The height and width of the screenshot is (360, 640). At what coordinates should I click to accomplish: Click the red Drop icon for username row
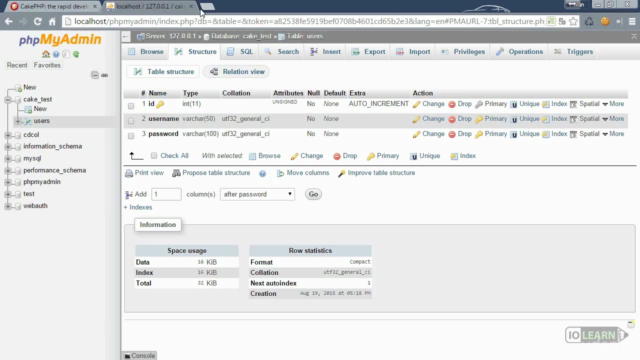point(452,119)
